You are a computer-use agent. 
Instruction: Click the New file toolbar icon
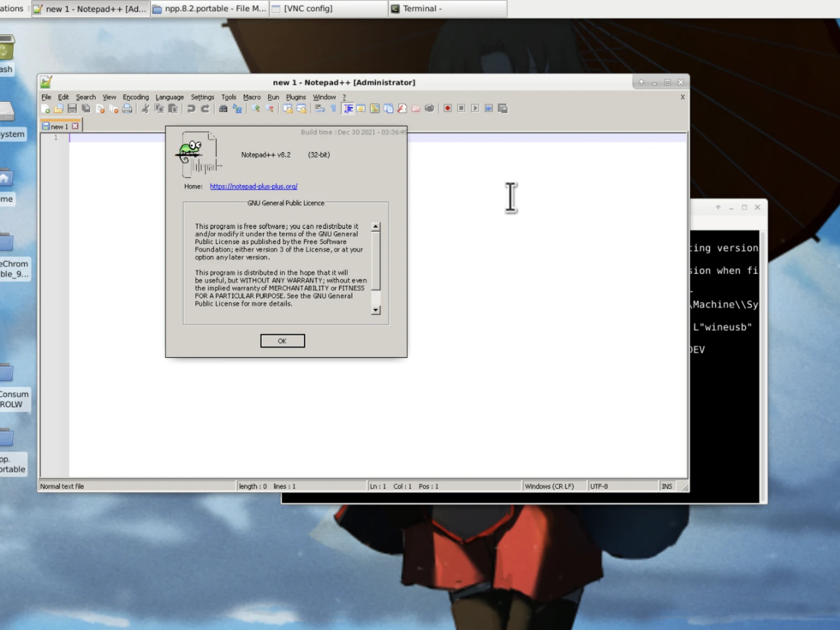(45, 109)
